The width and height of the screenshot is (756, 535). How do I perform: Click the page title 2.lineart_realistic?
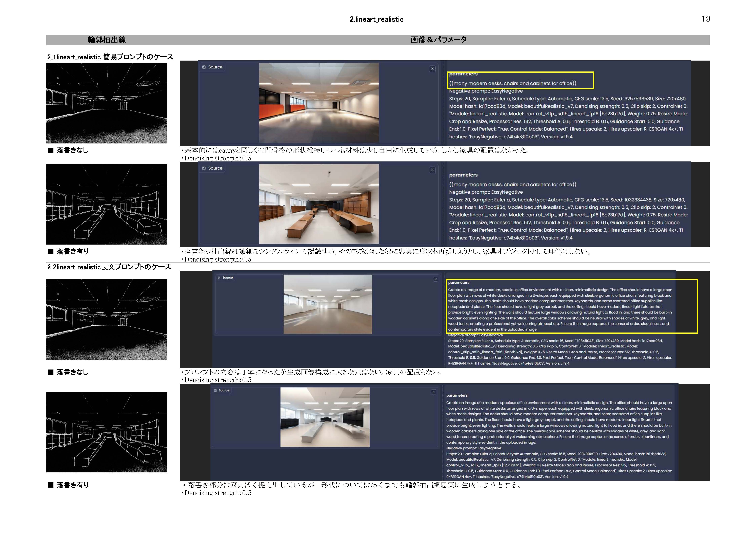[x=376, y=20]
